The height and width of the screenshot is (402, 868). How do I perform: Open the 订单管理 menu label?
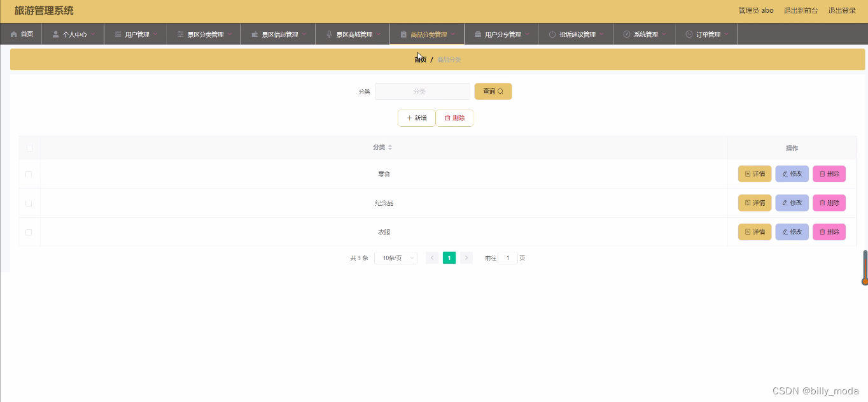(708, 34)
